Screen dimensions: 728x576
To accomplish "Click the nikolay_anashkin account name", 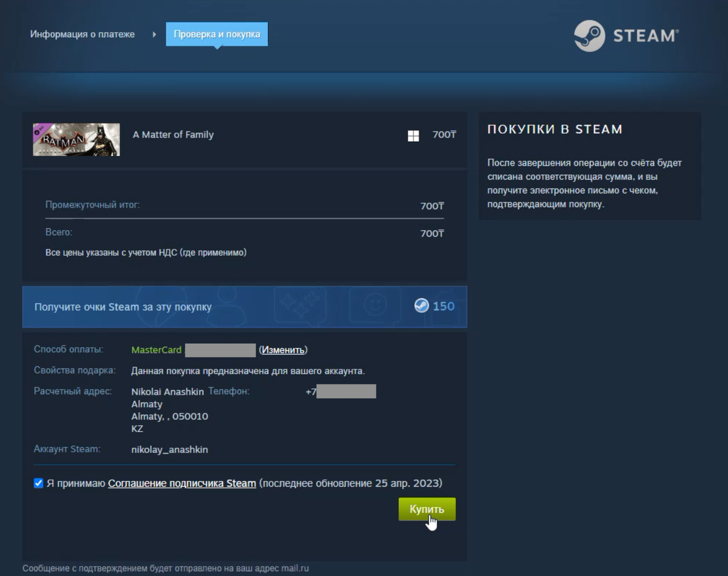I will point(170,449).
